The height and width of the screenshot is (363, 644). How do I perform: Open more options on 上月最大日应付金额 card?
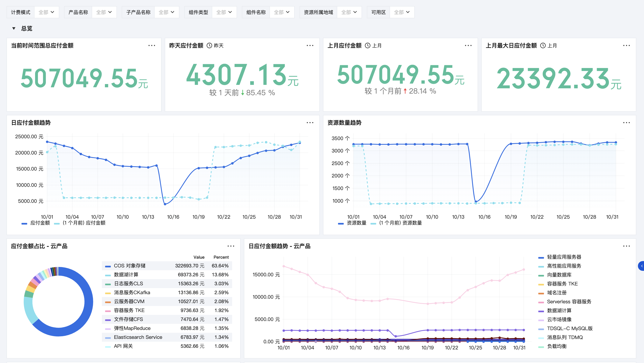click(626, 45)
